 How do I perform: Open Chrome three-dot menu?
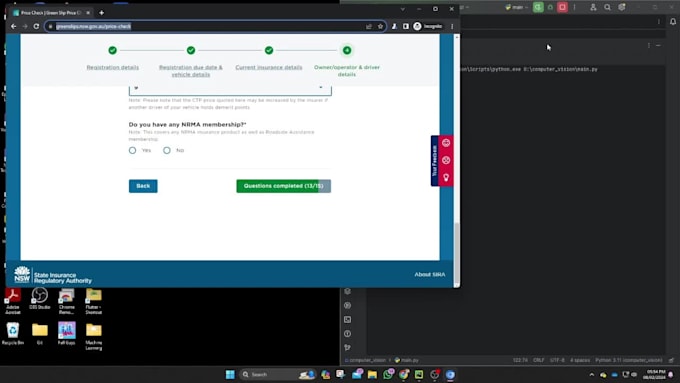[x=452, y=26]
